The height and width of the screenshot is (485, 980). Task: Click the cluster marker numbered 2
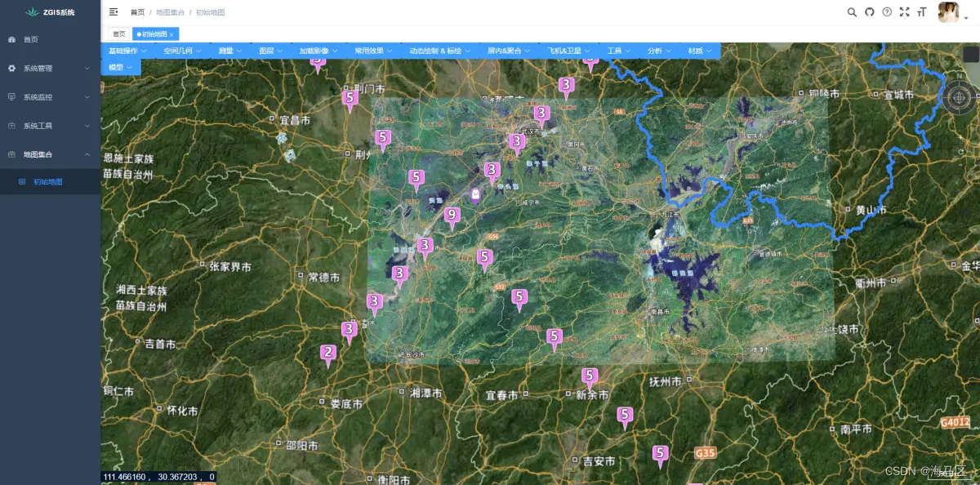pos(328,355)
